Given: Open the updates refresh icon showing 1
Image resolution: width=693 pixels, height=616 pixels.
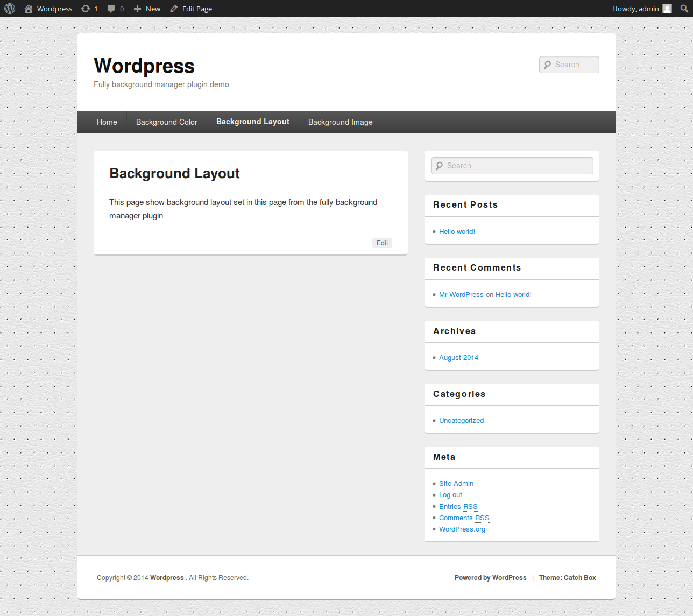Looking at the screenshot, I should pos(86,9).
